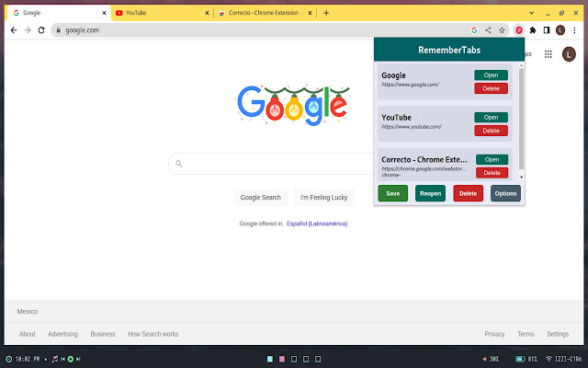Viewport: 588px width, 368px height.
Task: Skip to next track in taskbar
Action: (x=78, y=359)
